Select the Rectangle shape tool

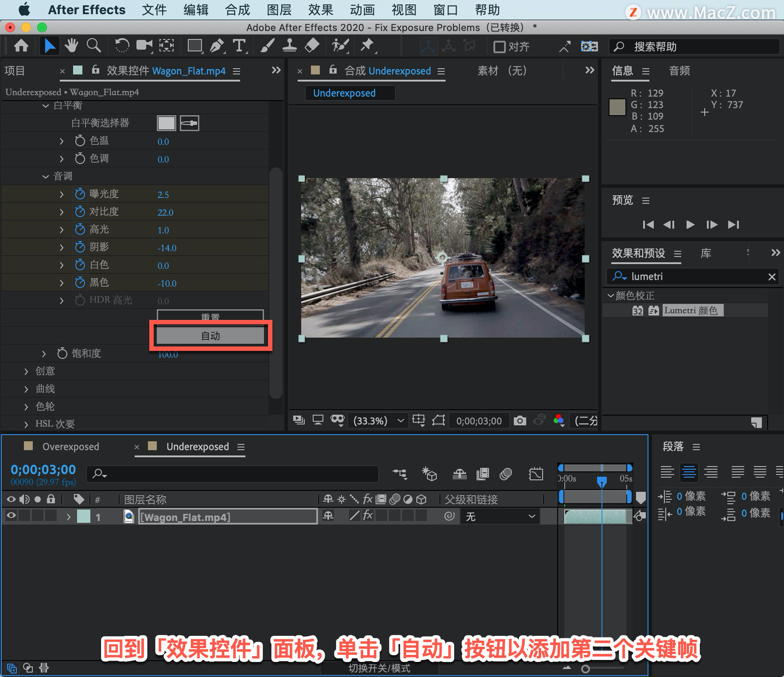click(195, 46)
